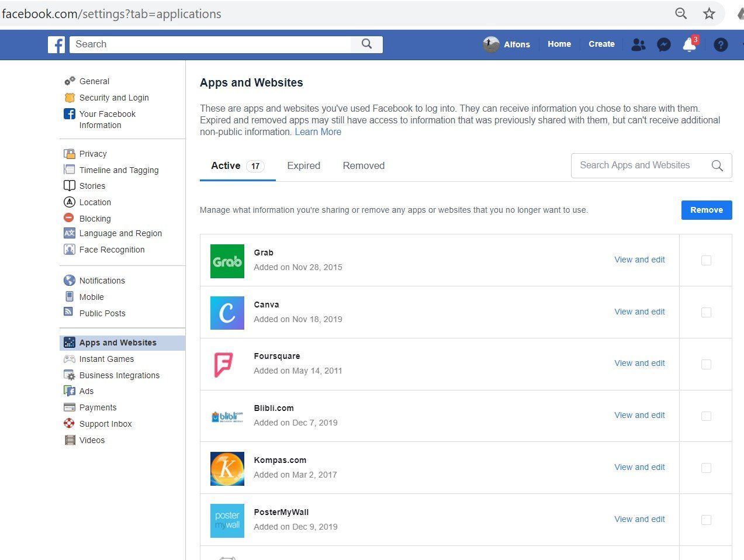This screenshot has height=560, width=744.
Task: Click the Grab app logo
Action: (227, 261)
